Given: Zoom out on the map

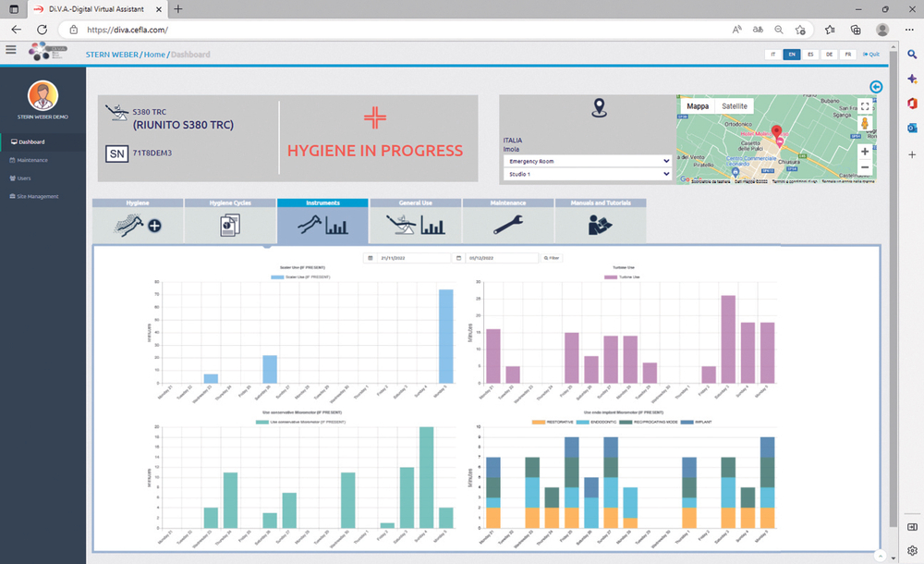Looking at the screenshot, I should [x=865, y=167].
